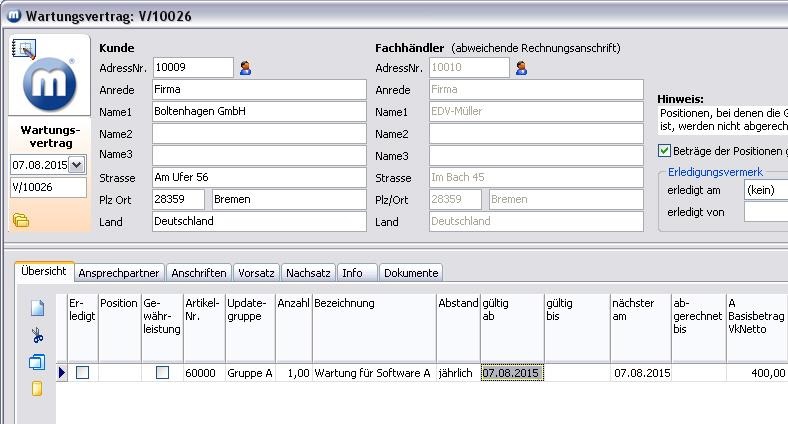The width and height of the screenshot is (788, 424).
Task: Click the Fachhändler address lookup person icon
Action: coord(520,68)
